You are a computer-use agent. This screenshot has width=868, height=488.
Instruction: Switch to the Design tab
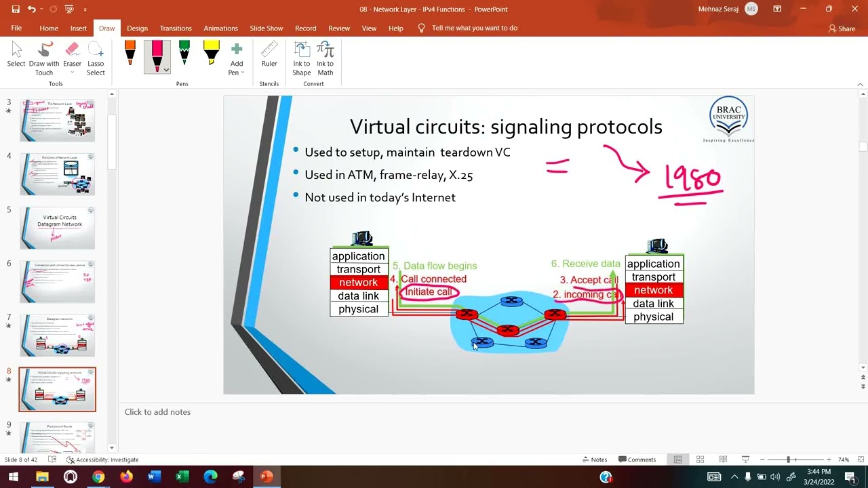tap(137, 28)
